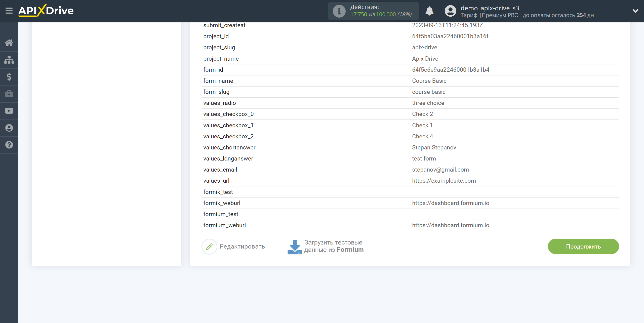Click the pencil edit icon
Viewport: 644px width, 323px height.
pos(209,247)
